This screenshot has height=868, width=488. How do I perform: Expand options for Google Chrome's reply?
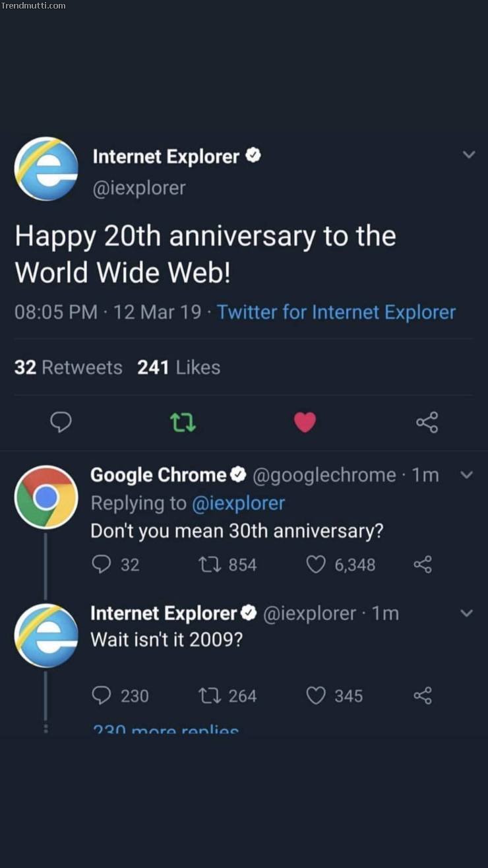point(466,475)
